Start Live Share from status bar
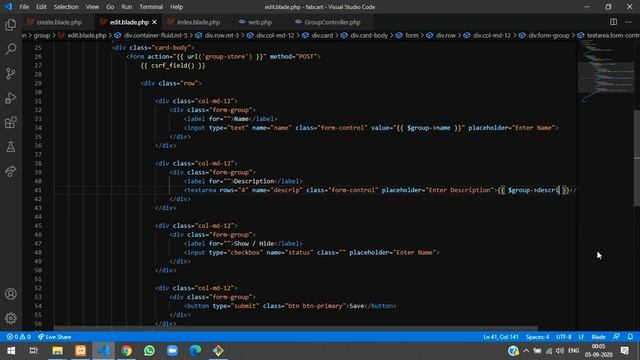The image size is (640, 360). click(x=55, y=337)
